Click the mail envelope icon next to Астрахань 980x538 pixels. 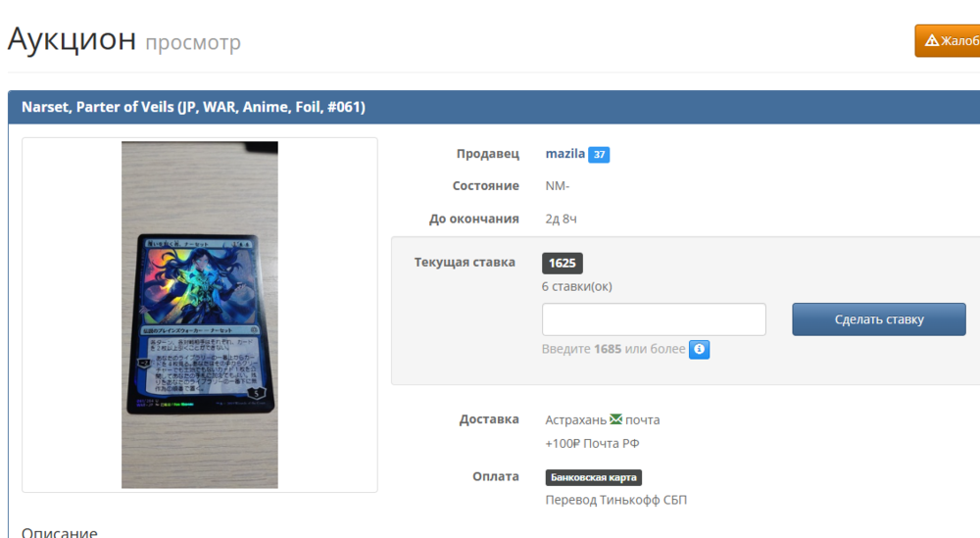click(615, 419)
